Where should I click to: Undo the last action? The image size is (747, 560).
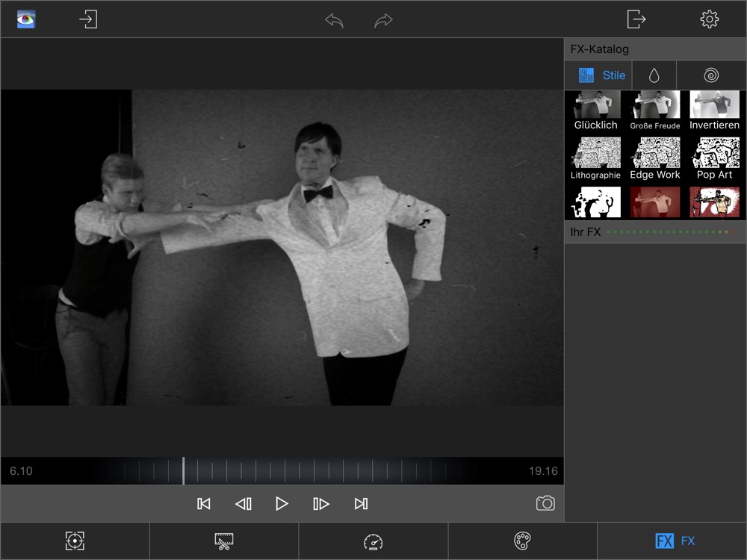pos(334,20)
